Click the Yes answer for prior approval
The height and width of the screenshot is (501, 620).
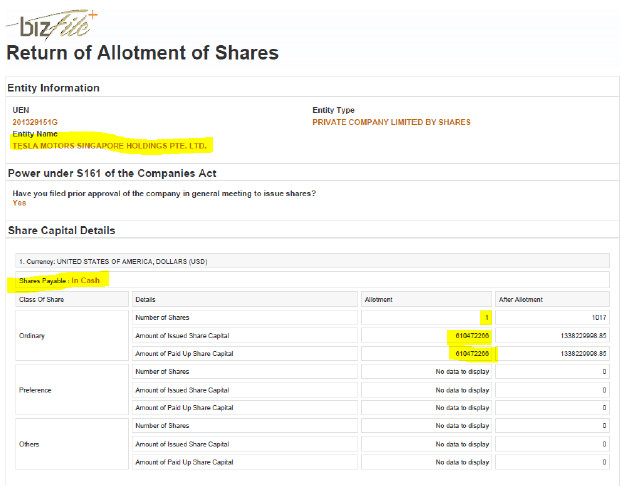(x=19, y=203)
